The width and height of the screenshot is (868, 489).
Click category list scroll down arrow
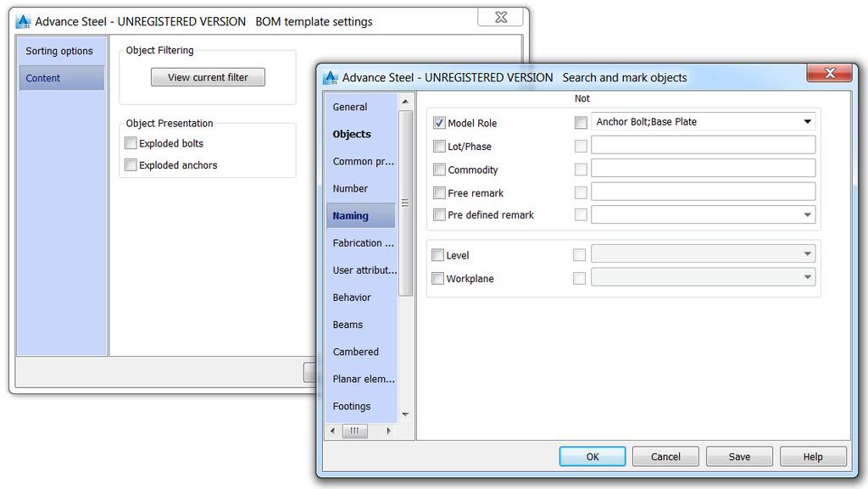point(405,414)
